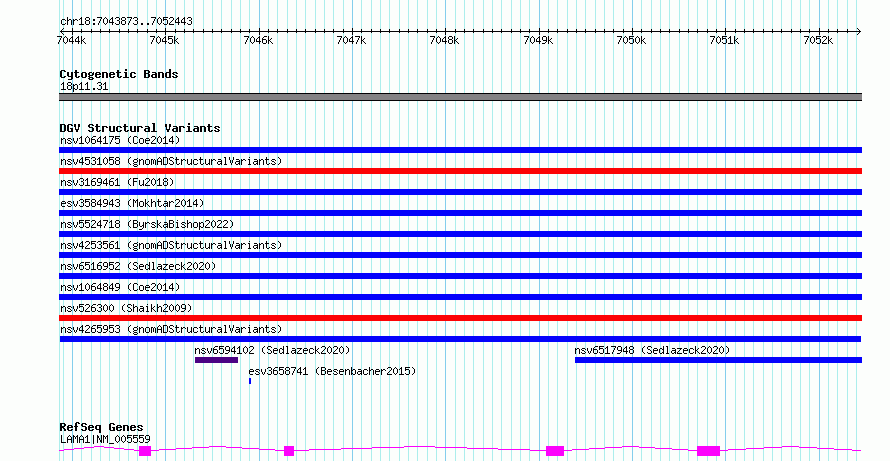
Task: Click the 7048k ruler tick label
Action: [x=444, y=40]
